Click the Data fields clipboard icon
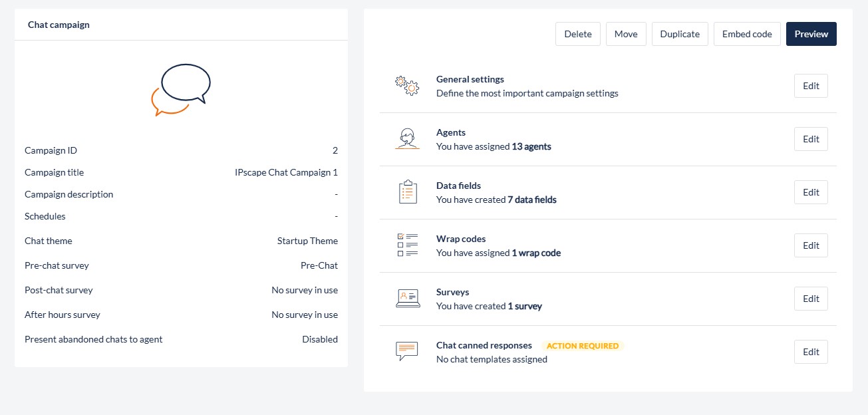The height and width of the screenshot is (415, 868). click(407, 192)
